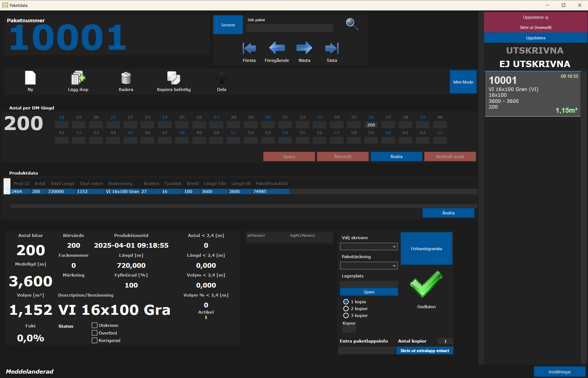Switch to the UTSKRIVNA tab
The image size is (588, 378).
tap(535, 51)
